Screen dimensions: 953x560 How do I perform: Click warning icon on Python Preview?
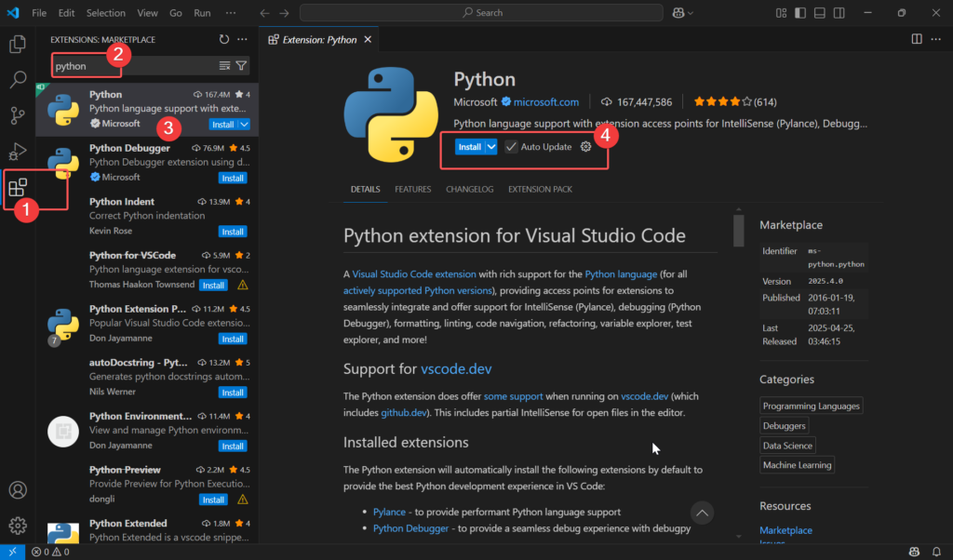tap(243, 500)
